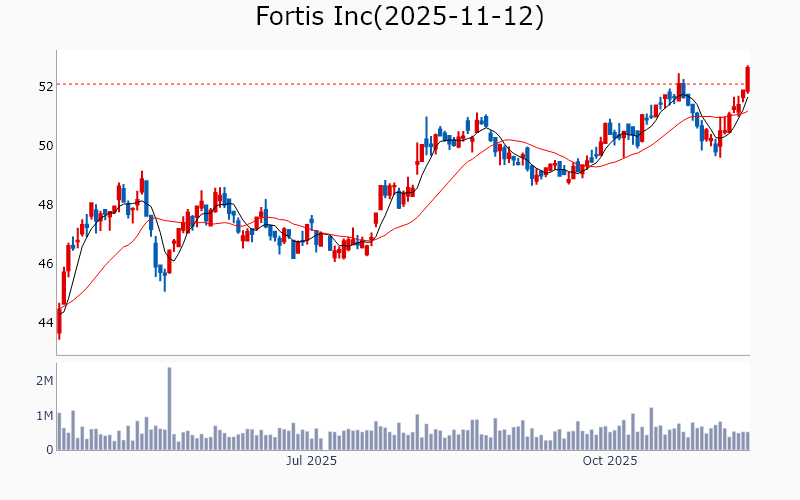
Task: Click the 50 price axis label
Action: (x=45, y=146)
